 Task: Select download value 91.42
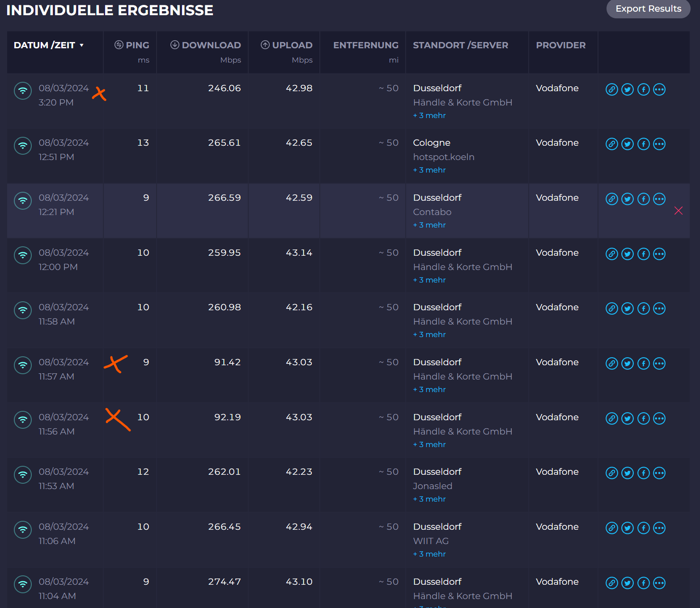pos(227,362)
